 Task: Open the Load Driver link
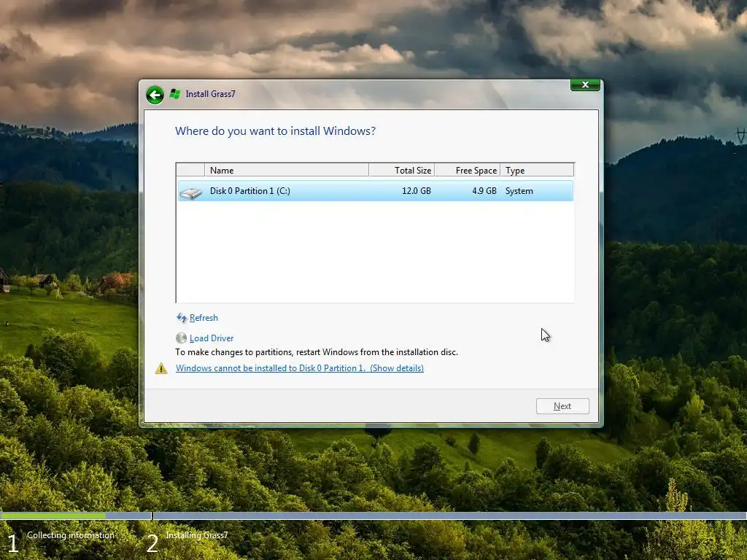click(x=212, y=338)
